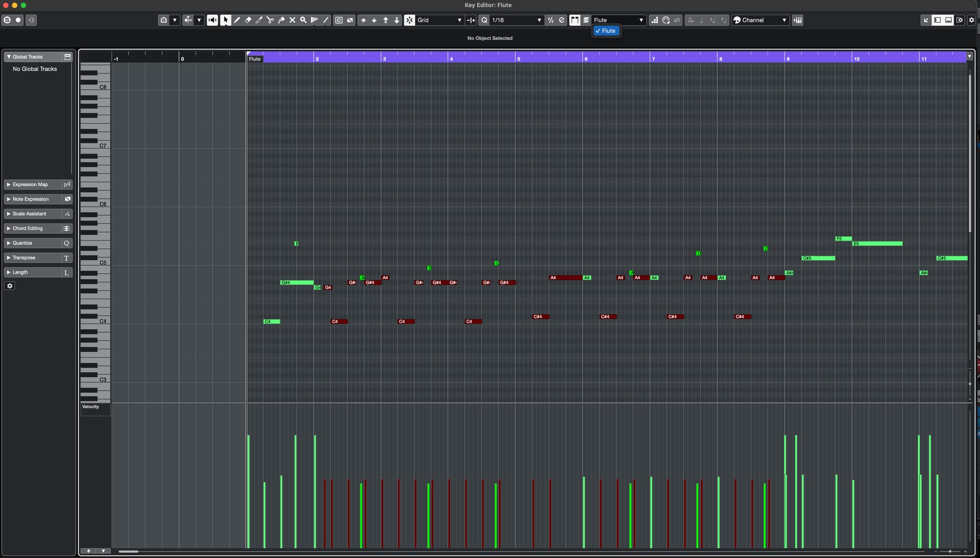Select the Line tool
Viewport: 980px width, 558px height.
click(x=325, y=20)
